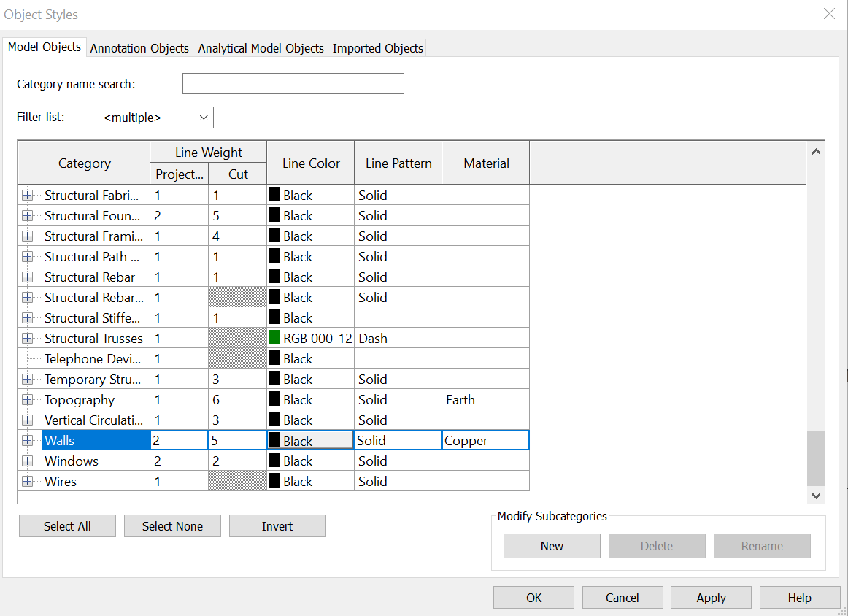Screen dimensions: 848x616
Task: Click the Windows projection line weight 2
Action: click(x=179, y=461)
